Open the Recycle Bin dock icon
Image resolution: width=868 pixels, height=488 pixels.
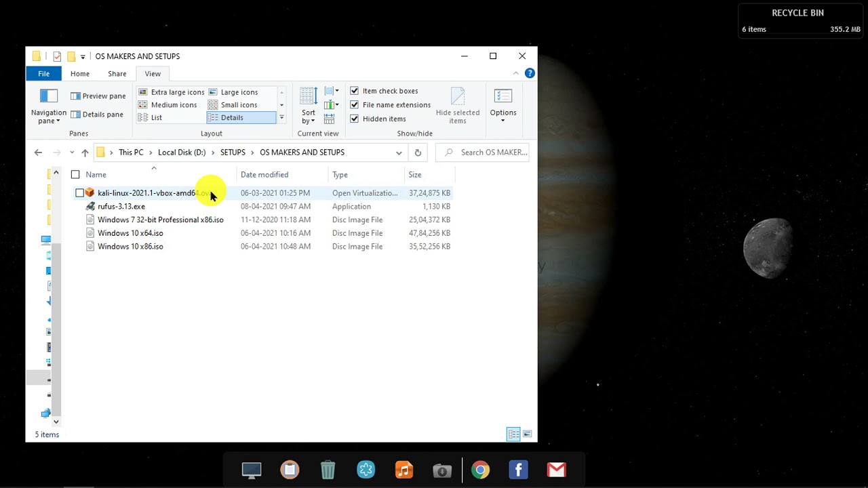click(x=328, y=470)
